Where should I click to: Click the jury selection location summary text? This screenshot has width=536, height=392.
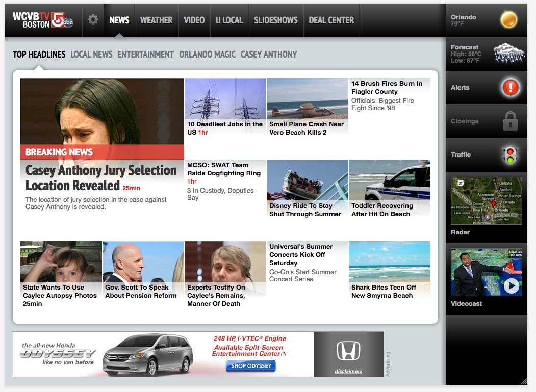click(x=96, y=203)
